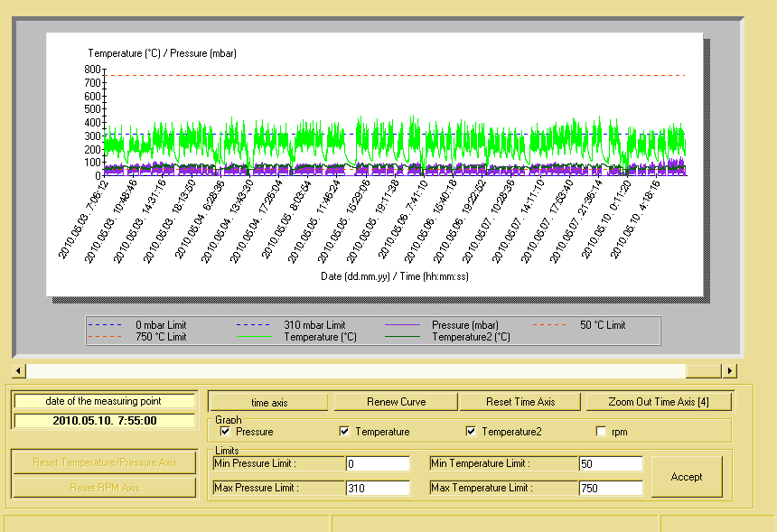The image size is (777, 532).
Task: Click the '50 °C Limit' legend entry
Action: (603, 325)
